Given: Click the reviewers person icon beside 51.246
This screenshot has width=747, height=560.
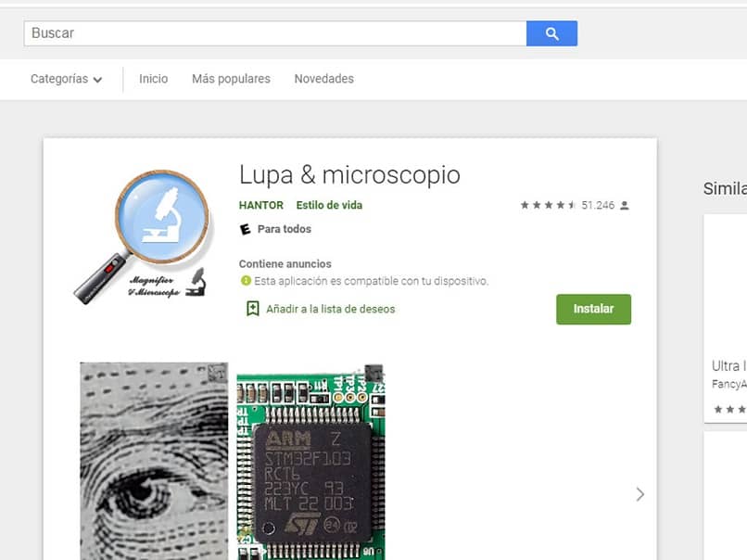Looking at the screenshot, I should coord(625,206).
